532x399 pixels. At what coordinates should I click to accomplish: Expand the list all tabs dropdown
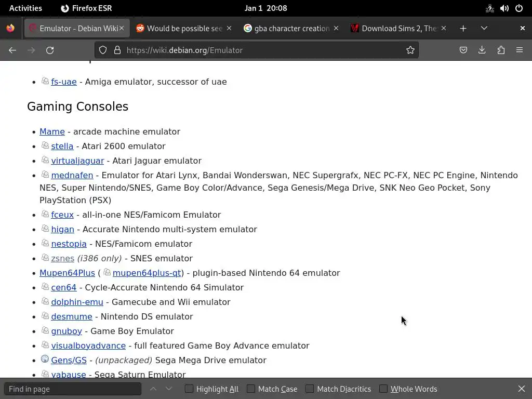484,28
